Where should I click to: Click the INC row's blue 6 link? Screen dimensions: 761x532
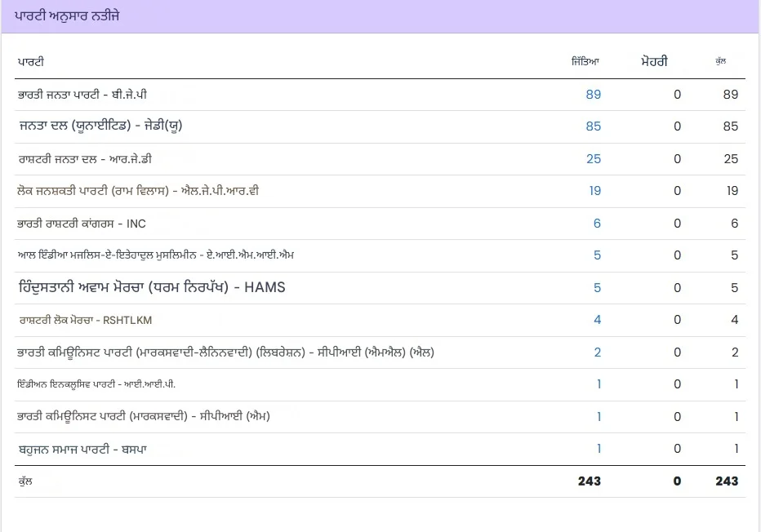pos(597,224)
